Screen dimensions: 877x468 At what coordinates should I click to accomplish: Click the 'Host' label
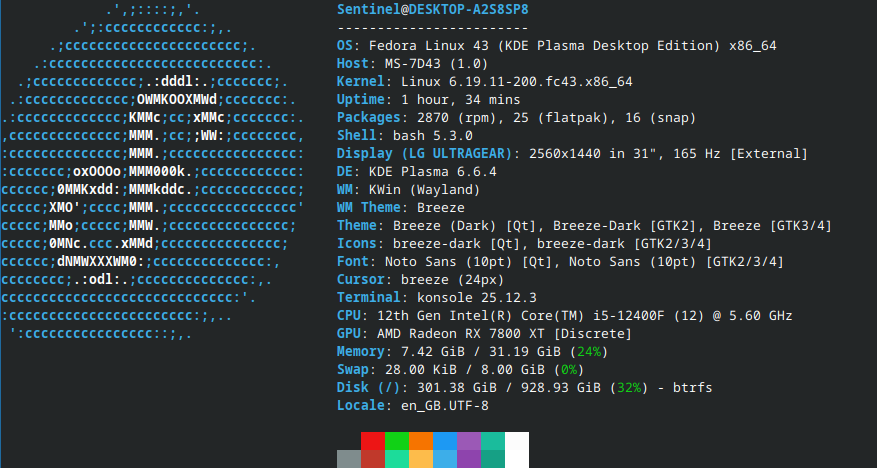point(353,64)
